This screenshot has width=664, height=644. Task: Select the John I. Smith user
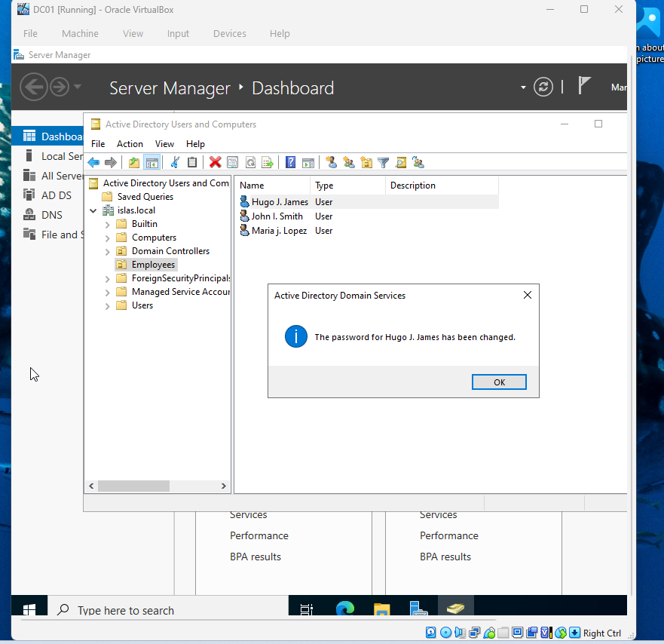(277, 216)
